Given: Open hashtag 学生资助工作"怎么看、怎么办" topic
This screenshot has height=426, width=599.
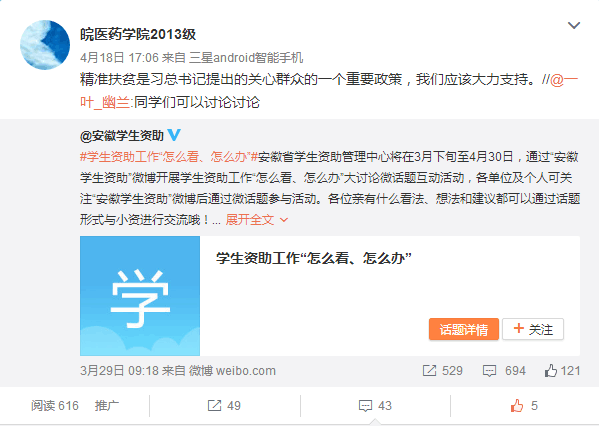Looking at the screenshot, I should point(169,157).
